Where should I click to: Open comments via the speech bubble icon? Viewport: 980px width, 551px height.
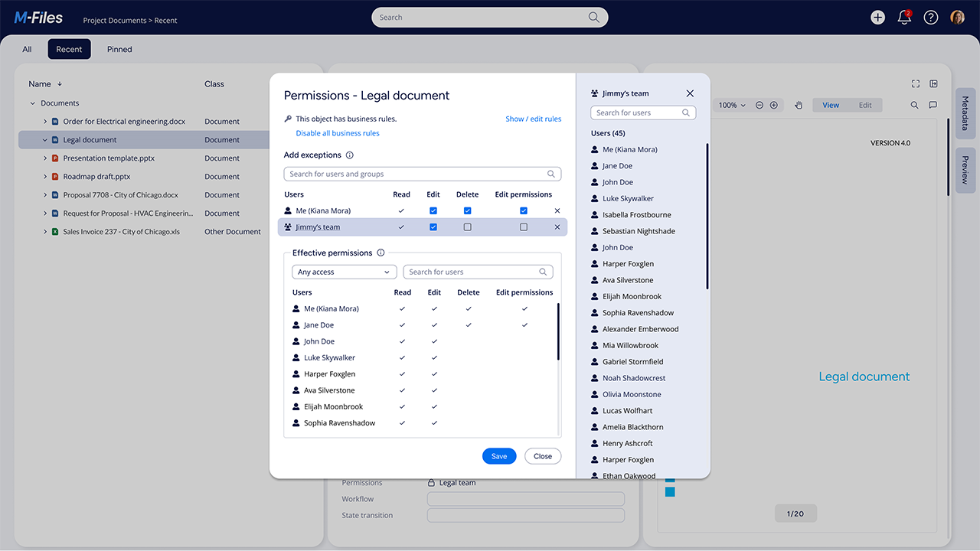[x=933, y=105]
